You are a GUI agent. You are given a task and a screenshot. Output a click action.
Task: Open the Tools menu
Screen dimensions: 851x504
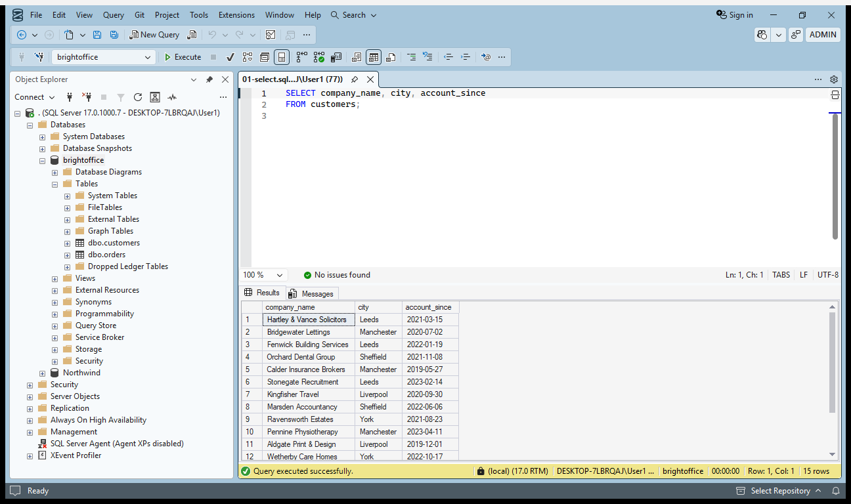[199, 15]
